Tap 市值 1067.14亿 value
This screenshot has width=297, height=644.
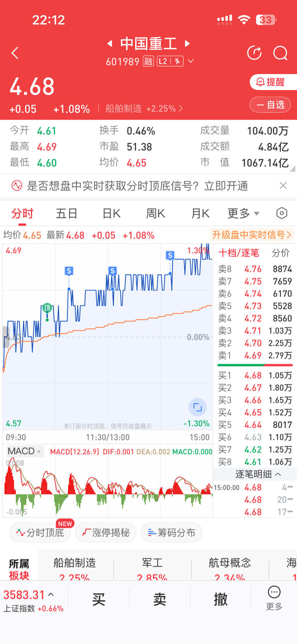pos(265,163)
